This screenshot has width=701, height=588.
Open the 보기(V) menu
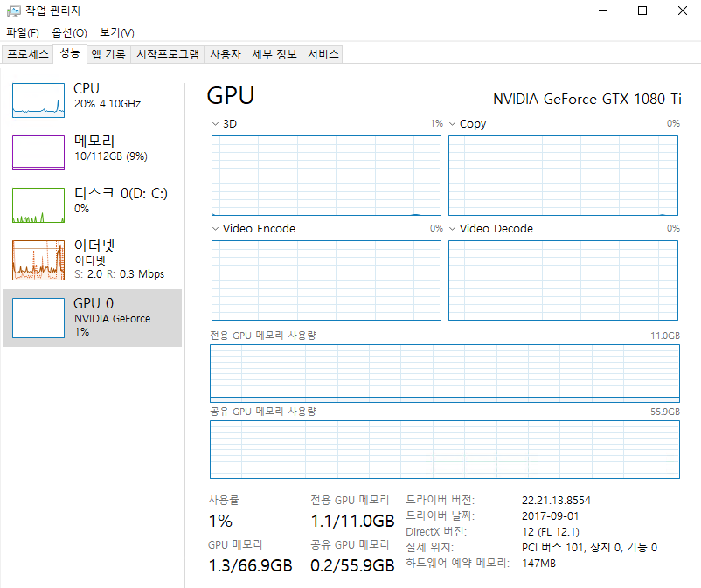[116, 32]
